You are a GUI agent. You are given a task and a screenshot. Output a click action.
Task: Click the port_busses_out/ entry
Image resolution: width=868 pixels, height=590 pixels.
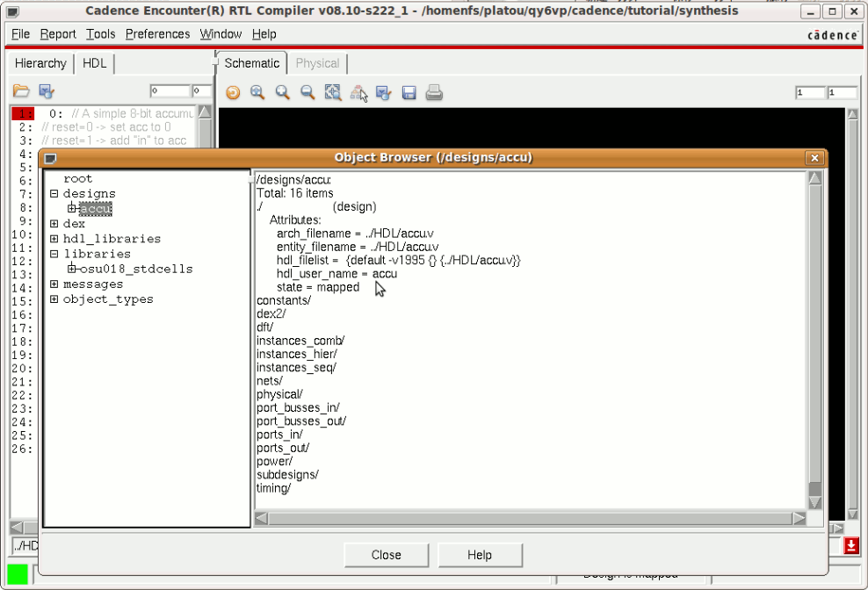(x=301, y=421)
